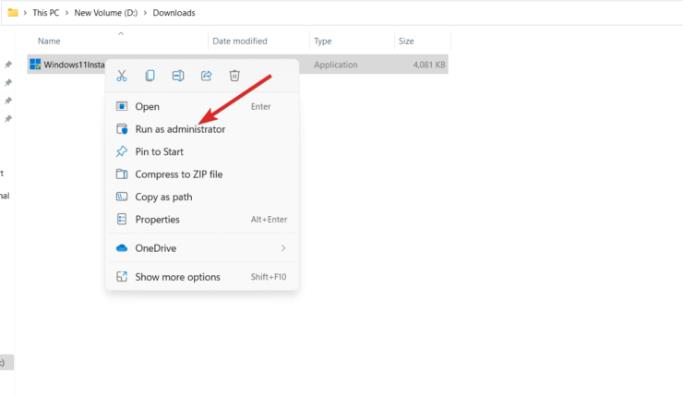The image size is (683, 395).
Task: Sort by the Type column header
Action: (x=323, y=41)
